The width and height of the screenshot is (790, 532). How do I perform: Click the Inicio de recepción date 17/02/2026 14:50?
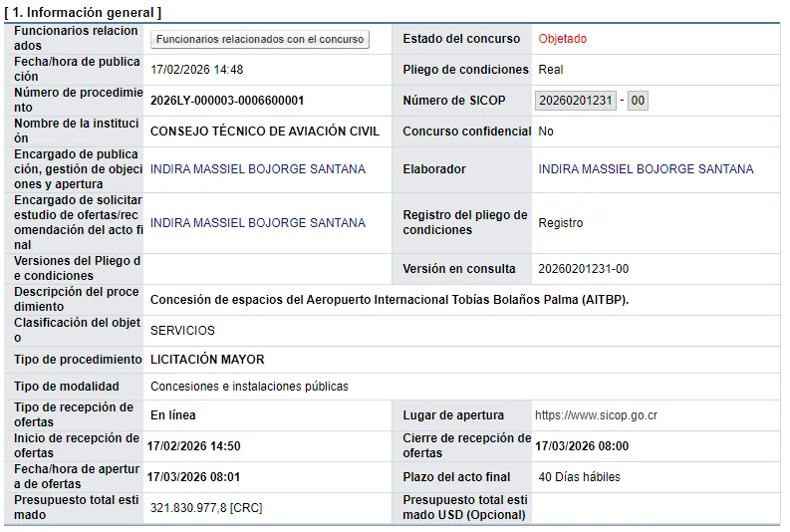[x=193, y=446]
